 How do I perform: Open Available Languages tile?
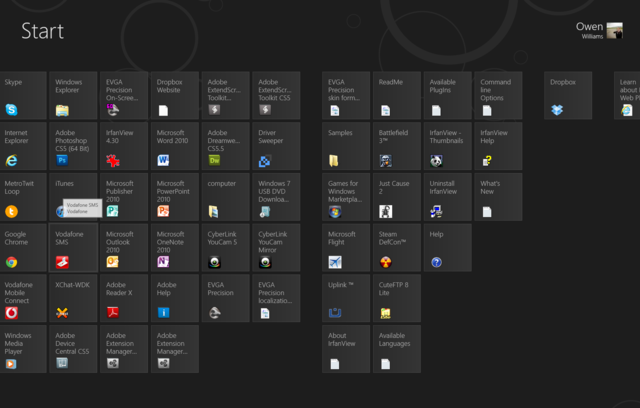tap(397, 349)
